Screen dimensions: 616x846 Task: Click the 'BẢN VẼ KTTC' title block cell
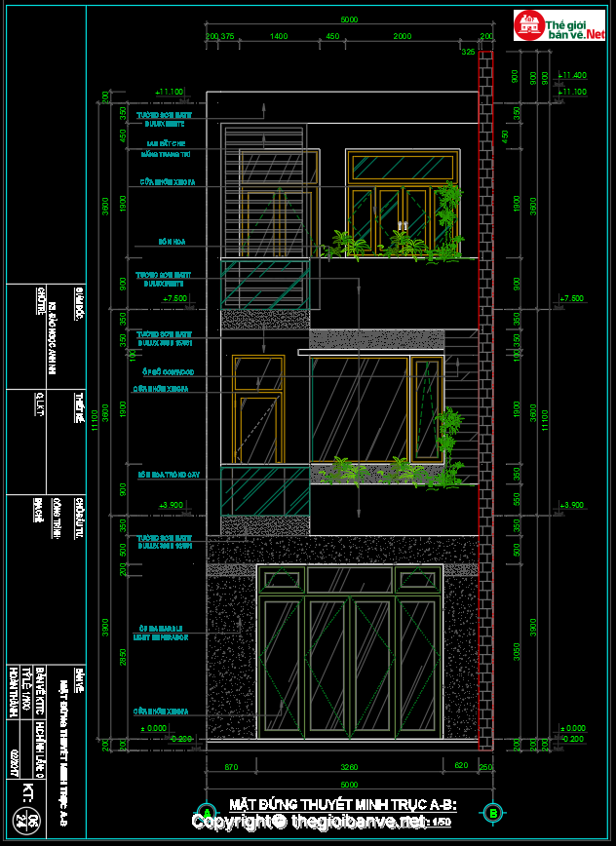[40, 692]
